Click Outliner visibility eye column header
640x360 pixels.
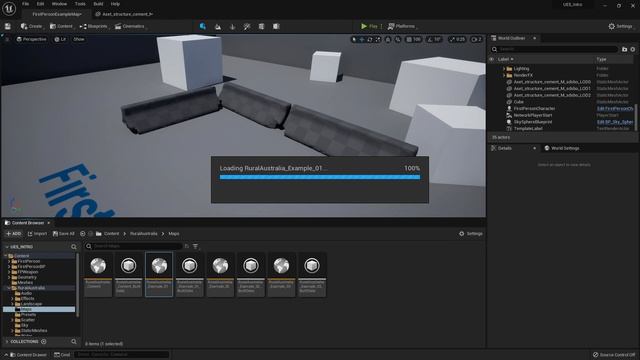pos(491,59)
